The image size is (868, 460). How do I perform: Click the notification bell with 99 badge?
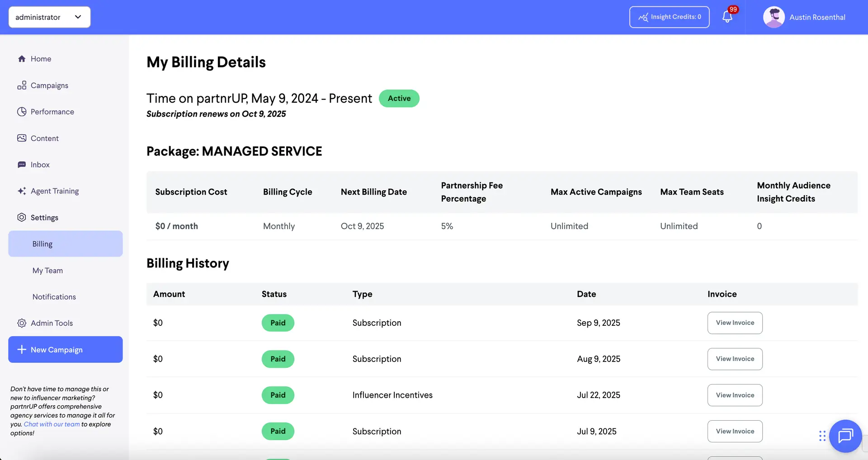[x=727, y=16]
